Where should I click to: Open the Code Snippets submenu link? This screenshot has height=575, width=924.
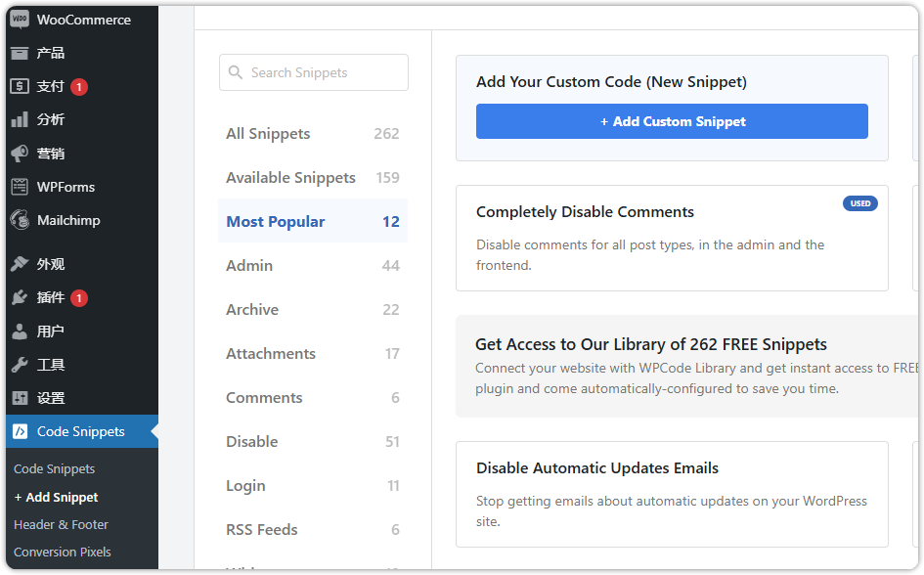[x=54, y=469]
